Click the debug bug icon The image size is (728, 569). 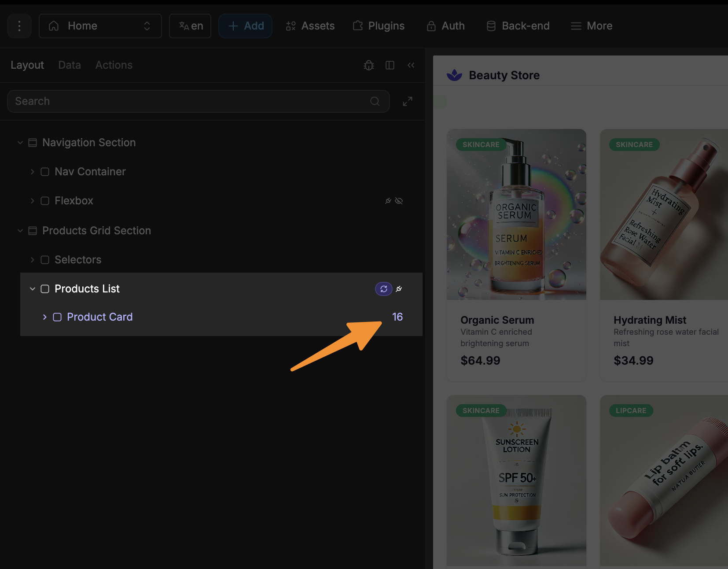[369, 65]
